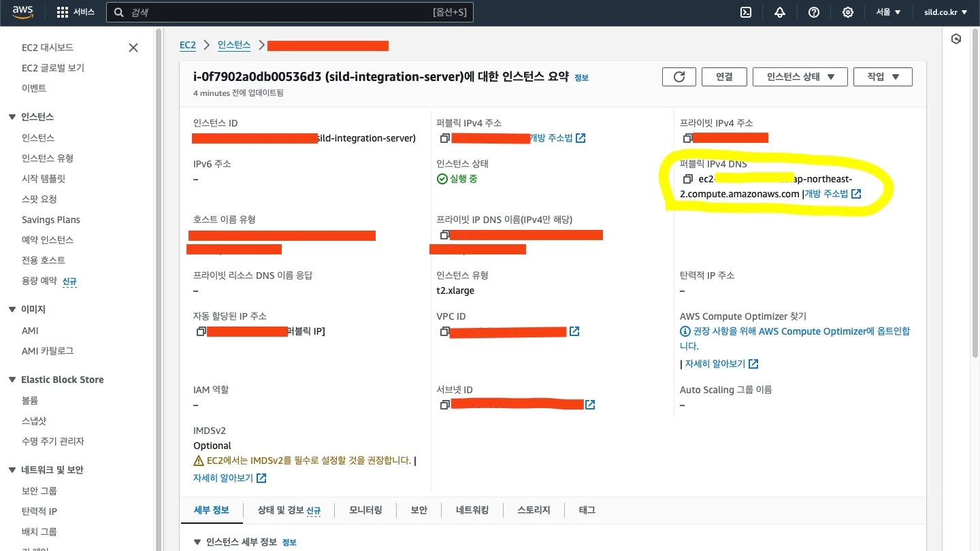Switch to the 세부 정보 tab

click(212, 510)
